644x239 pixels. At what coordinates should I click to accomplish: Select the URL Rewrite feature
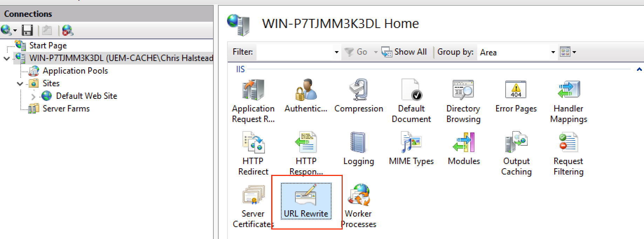click(306, 201)
